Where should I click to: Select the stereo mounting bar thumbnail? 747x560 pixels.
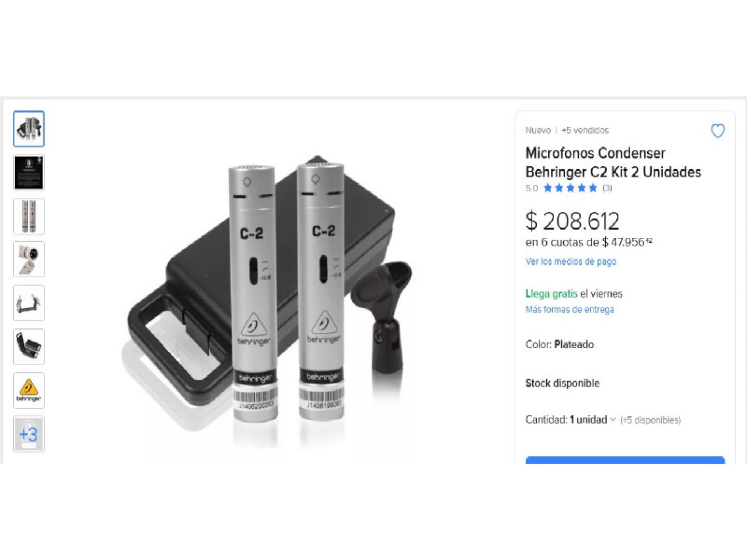tap(29, 303)
